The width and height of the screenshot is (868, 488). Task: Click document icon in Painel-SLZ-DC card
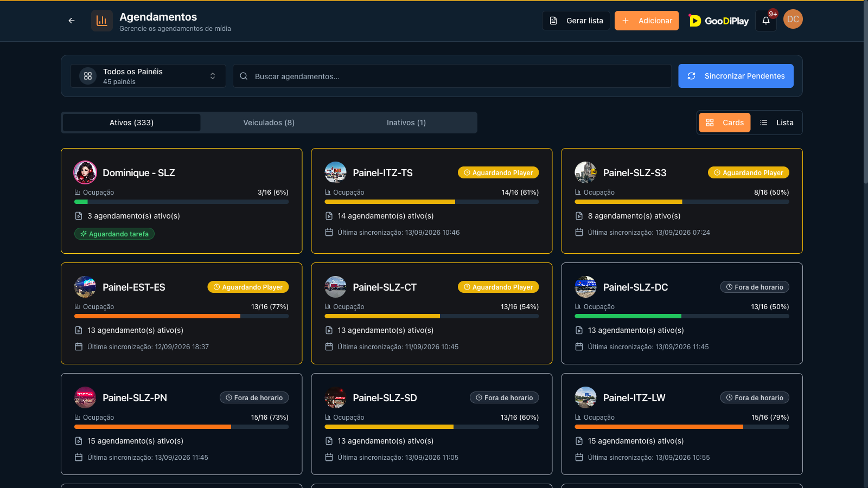[579, 330]
